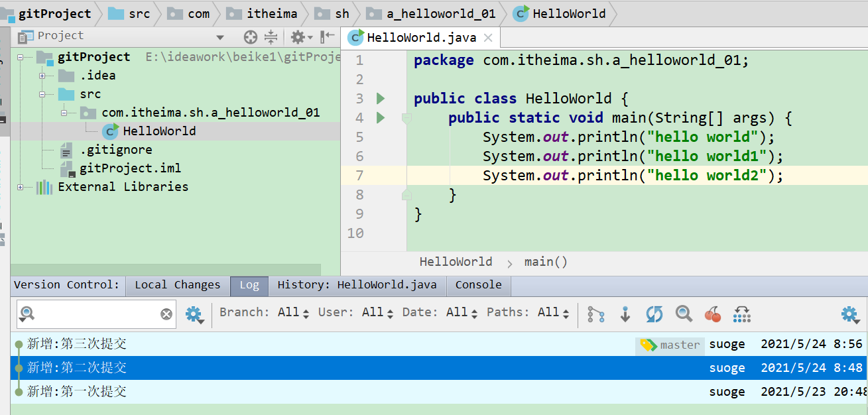Click the run gutter arrow beside main method
The height and width of the screenshot is (415, 868).
(381, 118)
